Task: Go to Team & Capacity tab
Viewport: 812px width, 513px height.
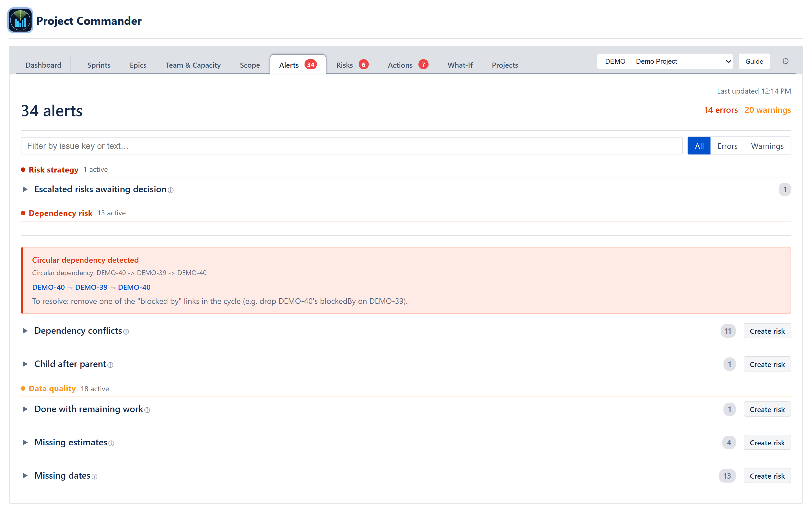Action: 193,65
